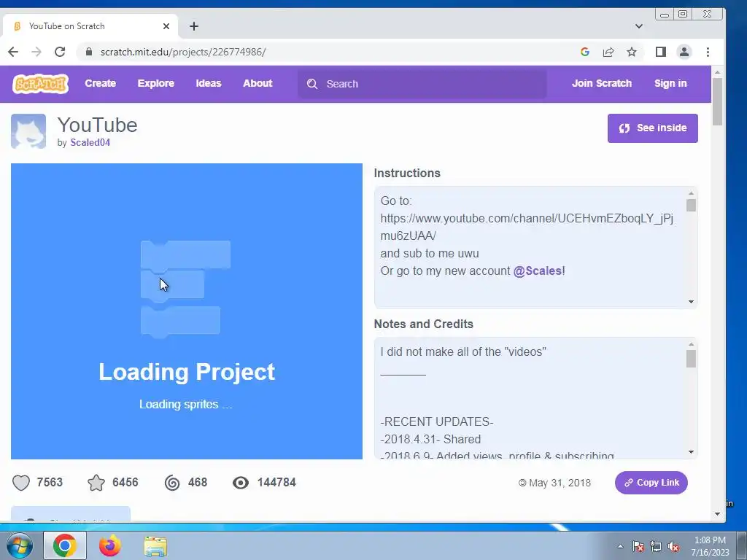The width and height of the screenshot is (747, 560).
Task: Click Instructions scroll-down arrow
Action: click(691, 301)
